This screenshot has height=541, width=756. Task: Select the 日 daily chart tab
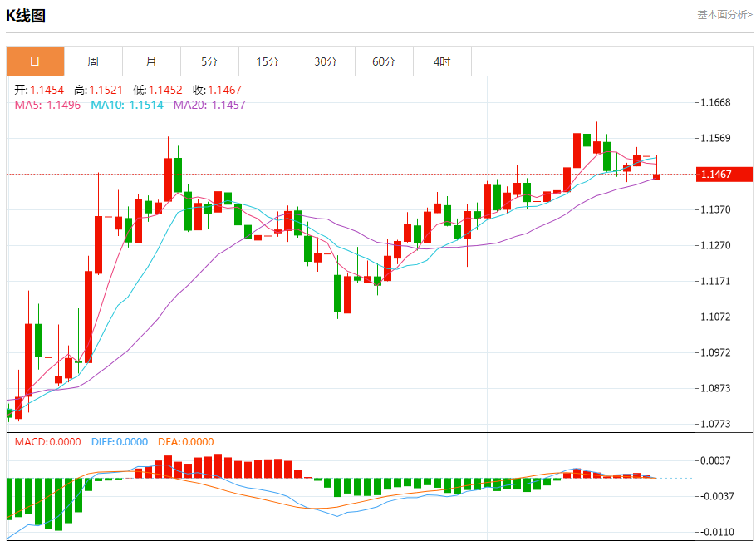coord(35,61)
